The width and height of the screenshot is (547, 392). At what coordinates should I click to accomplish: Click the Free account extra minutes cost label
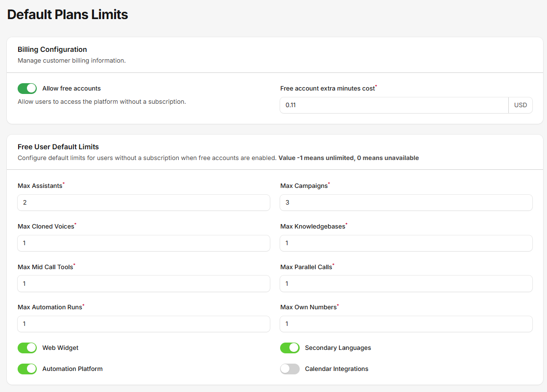click(327, 87)
